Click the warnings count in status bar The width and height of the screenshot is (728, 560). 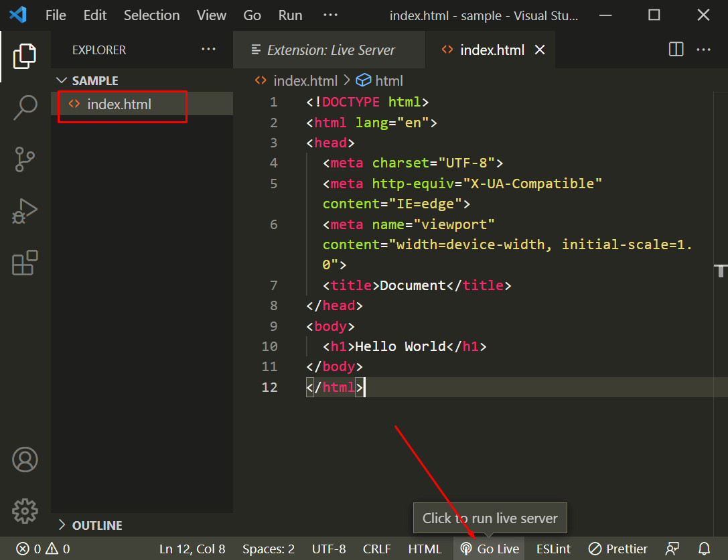point(58,549)
